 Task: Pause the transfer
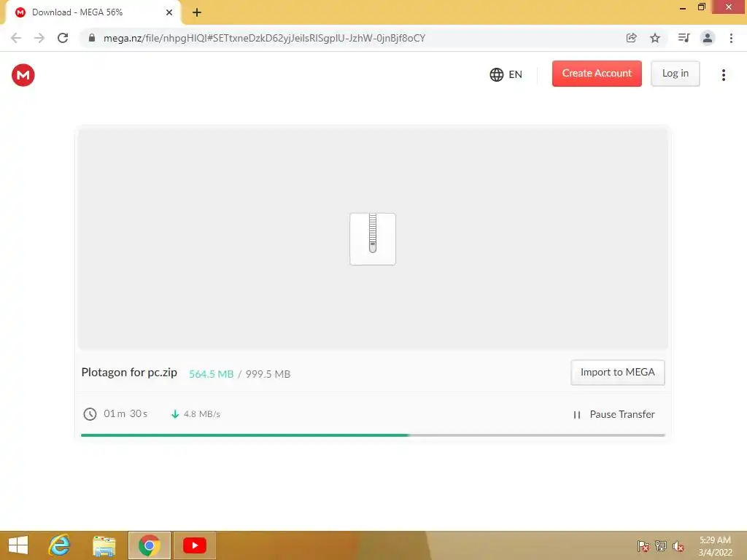pos(614,414)
